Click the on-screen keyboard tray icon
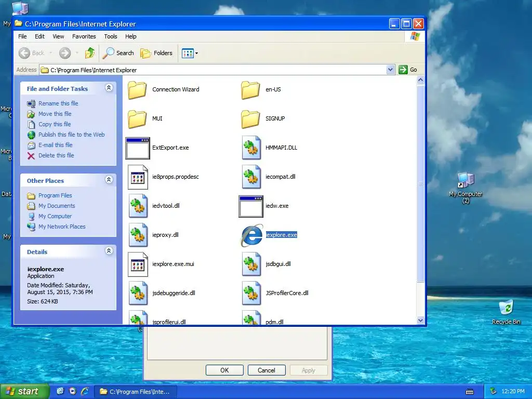The image size is (532, 399). [x=470, y=392]
